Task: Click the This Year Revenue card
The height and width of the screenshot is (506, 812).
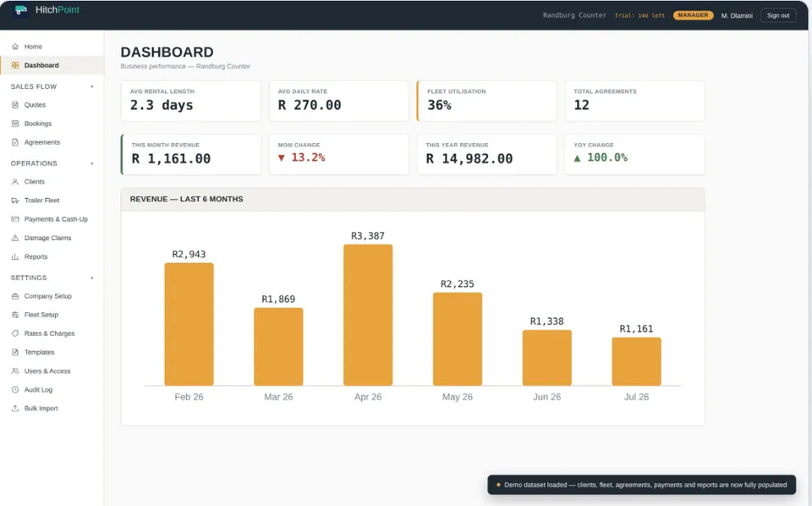Action: 487,154
